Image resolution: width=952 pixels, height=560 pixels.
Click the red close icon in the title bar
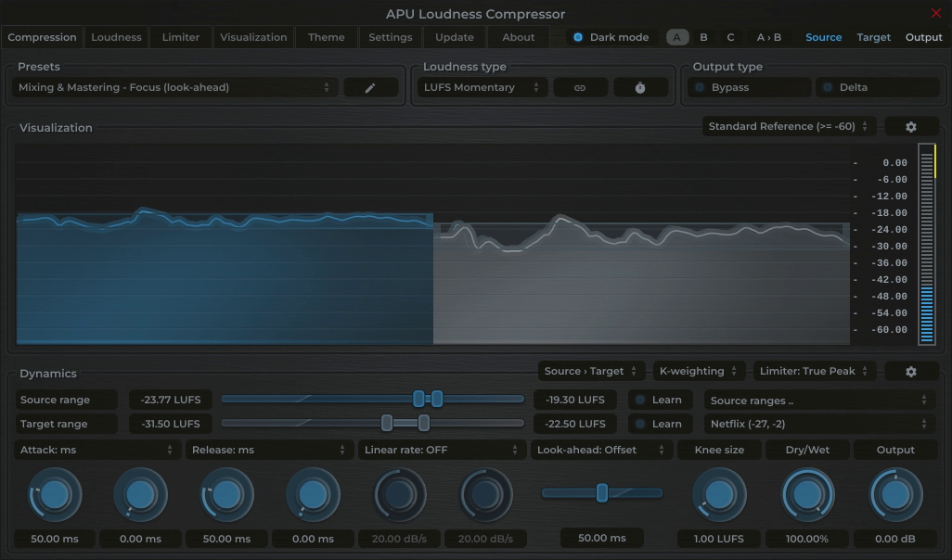[935, 13]
